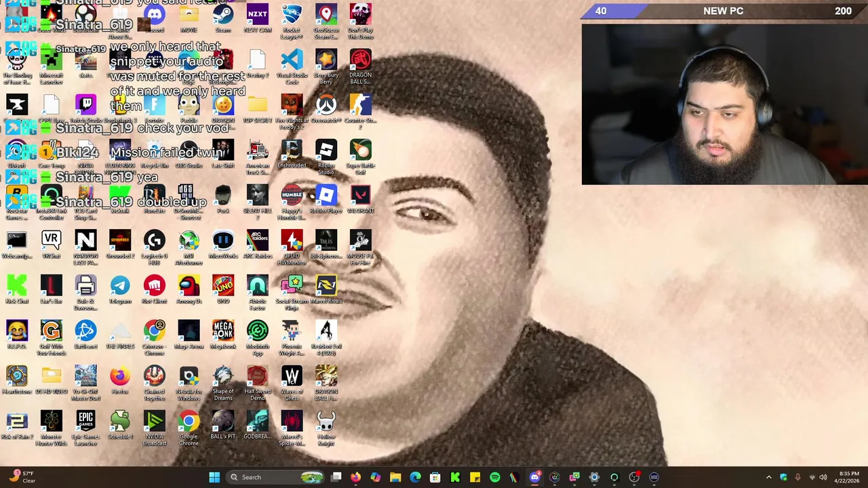Open Mage Arena desktop icon
868x488 pixels.
point(189,335)
